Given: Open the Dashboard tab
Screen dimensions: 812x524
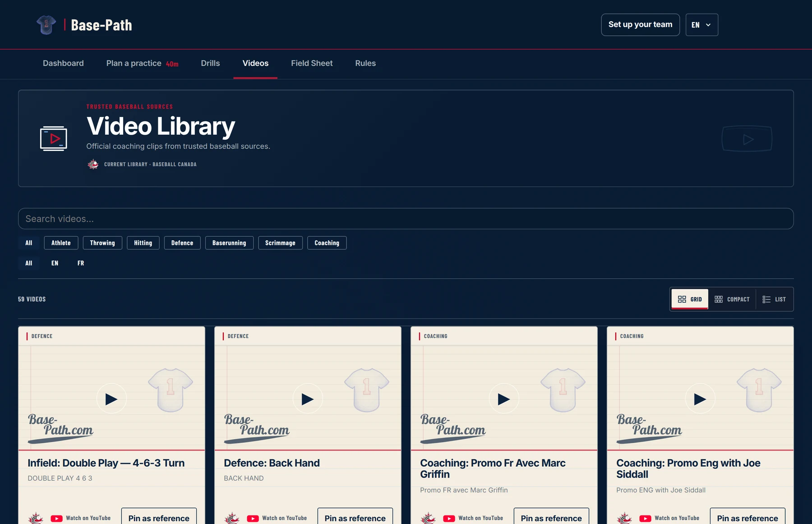Looking at the screenshot, I should [63, 63].
